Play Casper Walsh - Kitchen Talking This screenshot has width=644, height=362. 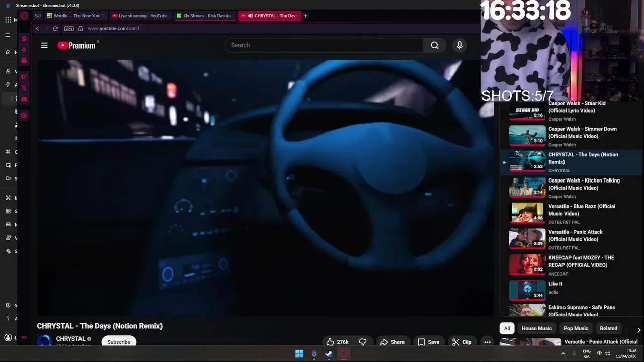(x=571, y=187)
